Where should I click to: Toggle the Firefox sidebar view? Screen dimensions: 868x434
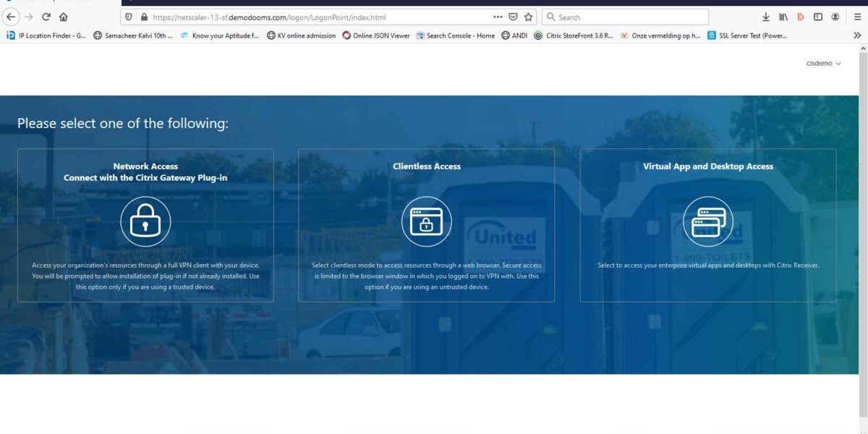[818, 17]
